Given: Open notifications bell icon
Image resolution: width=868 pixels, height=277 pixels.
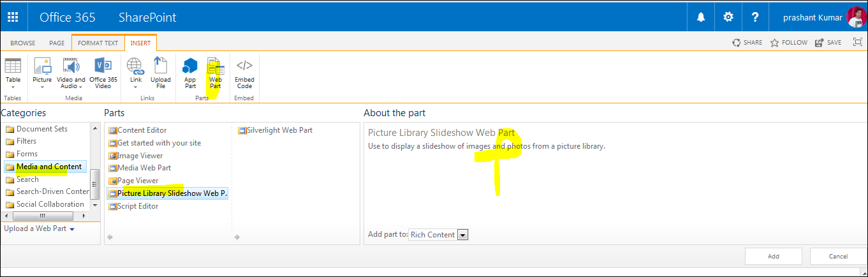Looking at the screenshot, I should click(701, 17).
